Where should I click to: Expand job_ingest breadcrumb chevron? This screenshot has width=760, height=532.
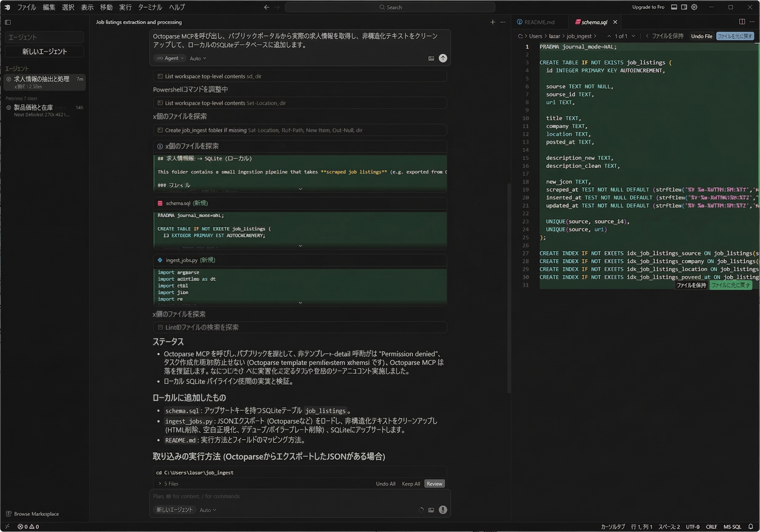click(595, 36)
